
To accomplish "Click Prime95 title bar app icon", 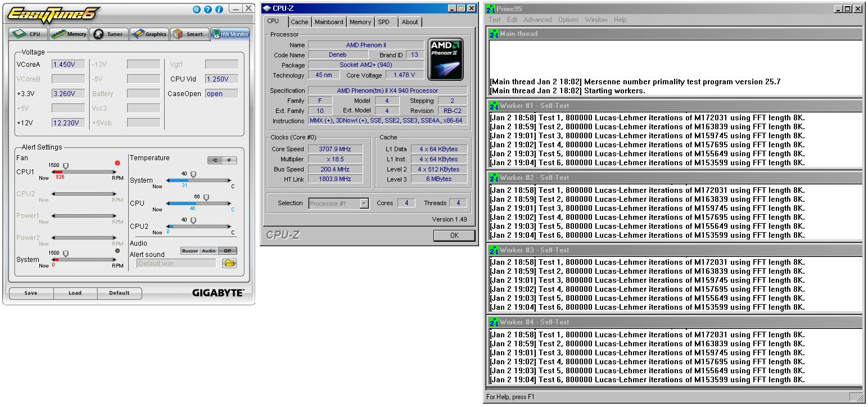I will pyautogui.click(x=491, y=9).
